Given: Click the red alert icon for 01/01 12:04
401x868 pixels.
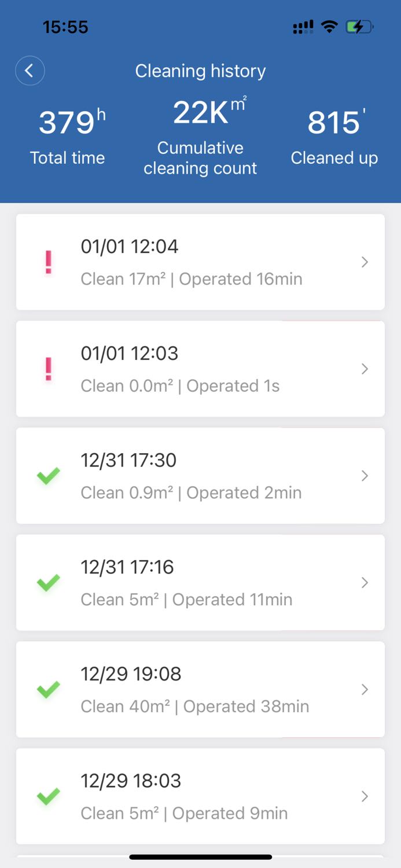Looking at the screenshot, I should (49, 262).
